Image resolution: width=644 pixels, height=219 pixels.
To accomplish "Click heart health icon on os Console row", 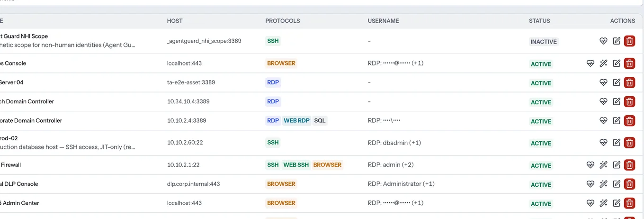I will (590, 63).
